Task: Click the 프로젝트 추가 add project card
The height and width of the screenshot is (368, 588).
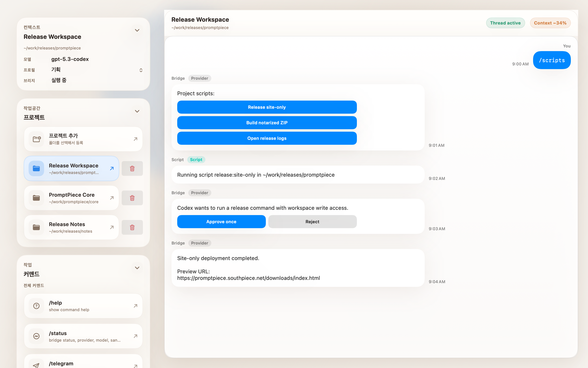Action: [83, 139]
